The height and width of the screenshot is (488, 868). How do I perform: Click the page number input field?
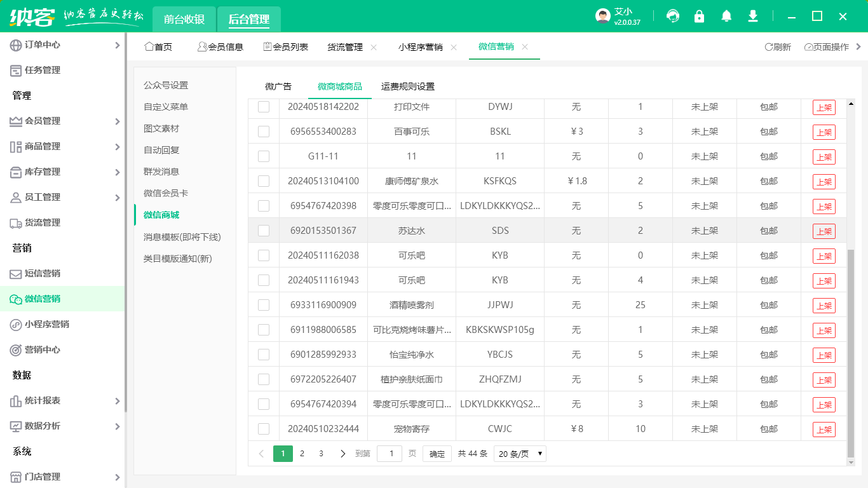390,454
